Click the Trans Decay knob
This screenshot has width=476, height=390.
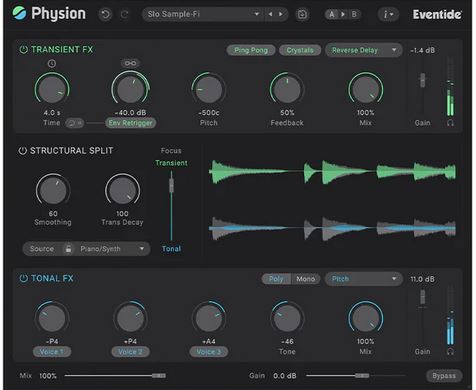pos(122,190)
